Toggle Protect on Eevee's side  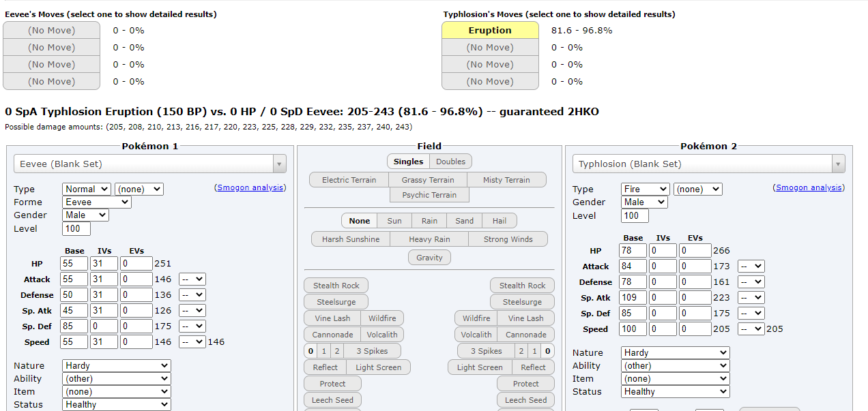pyautogui.click(x=333, y=384)
